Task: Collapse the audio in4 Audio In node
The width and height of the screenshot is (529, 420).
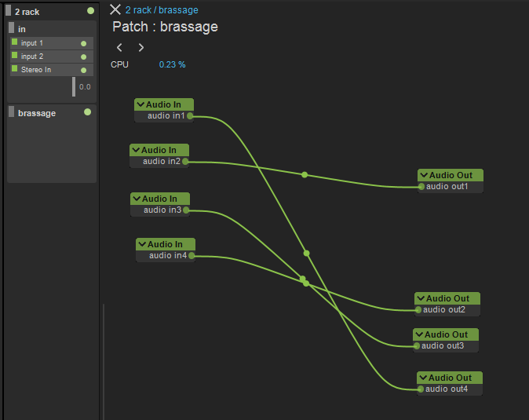Action: [x=142, y=244]
